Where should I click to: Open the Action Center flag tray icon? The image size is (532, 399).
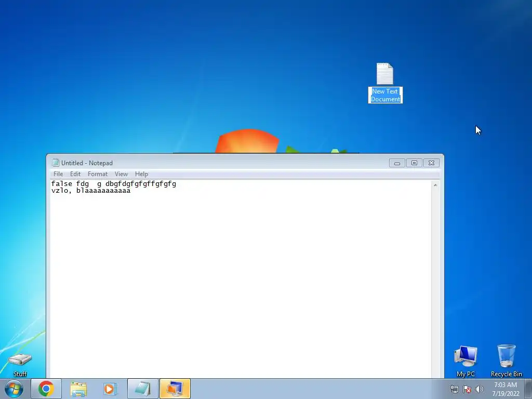point(467,389)
